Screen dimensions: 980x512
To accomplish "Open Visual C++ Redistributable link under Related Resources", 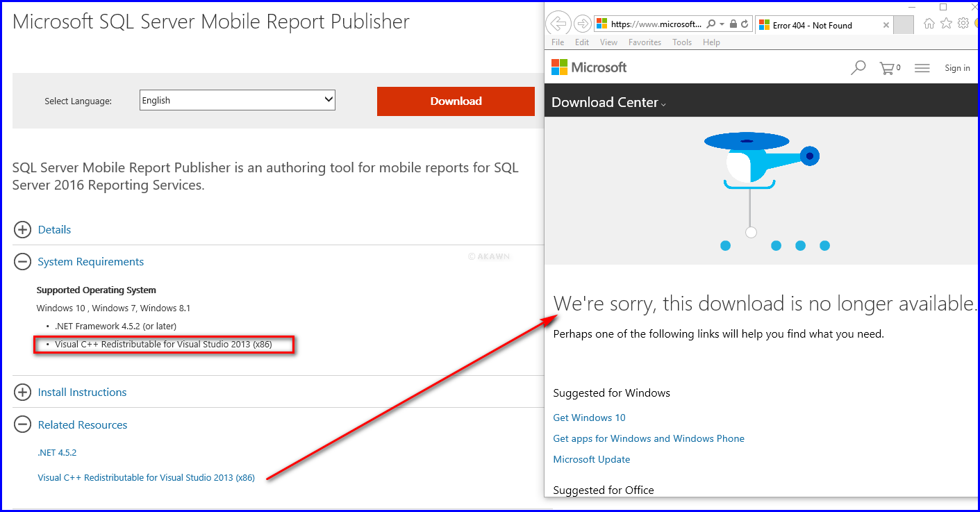I will pos(146,477).
